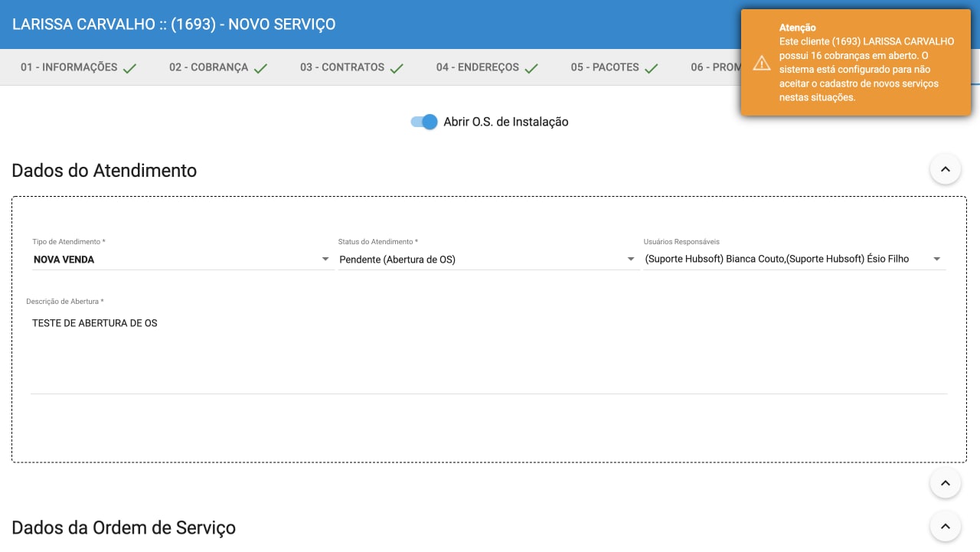Viewport: 980px width, 552px height.
Task: Click the checkmark icon beside 01 - INFORMAÇÕES
Action: click(x=129, y=68)
